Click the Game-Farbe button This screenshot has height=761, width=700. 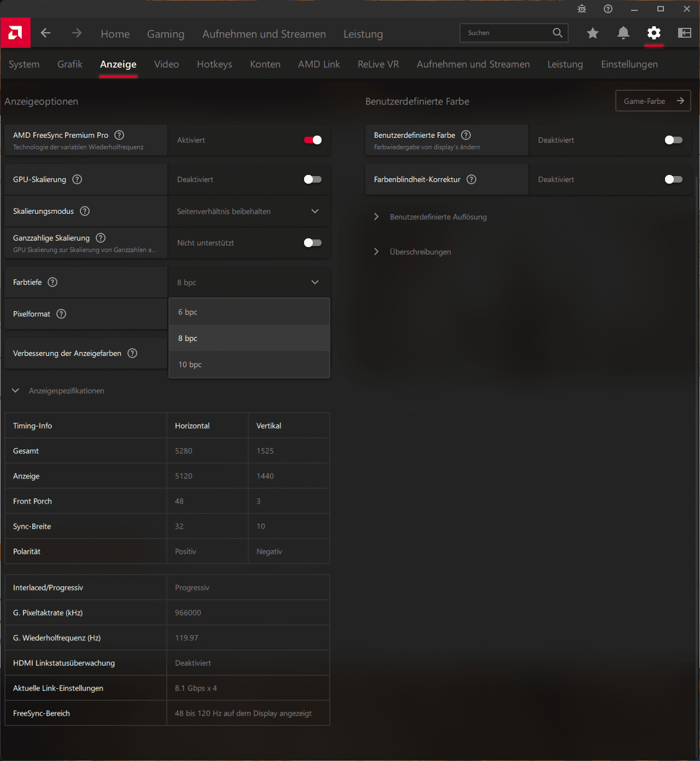click(x=653, y=101)
